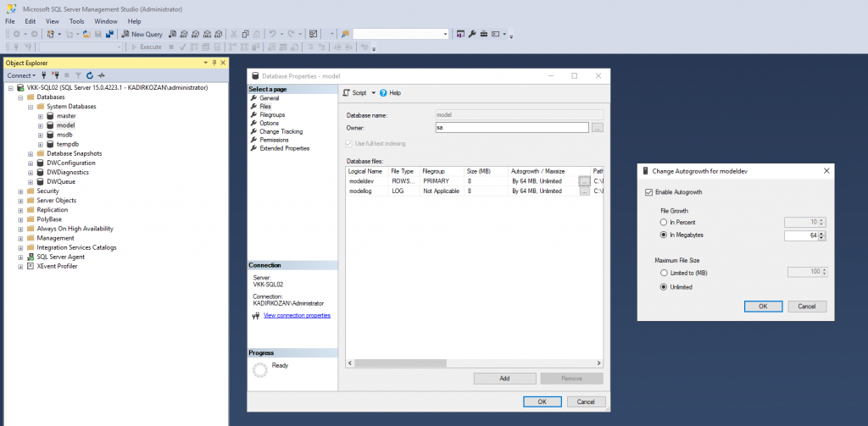Click the Object Explorer filter icon
The image size is (868, 426).
click(x=78, y=75)
